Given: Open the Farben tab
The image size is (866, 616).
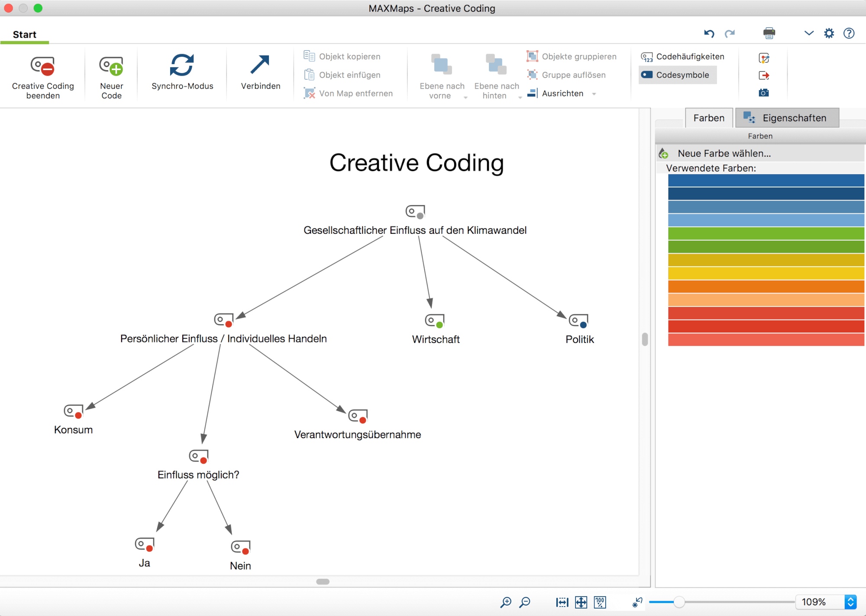Looking at the screenshot, I should pyautogui.click(x=709, y=118).
